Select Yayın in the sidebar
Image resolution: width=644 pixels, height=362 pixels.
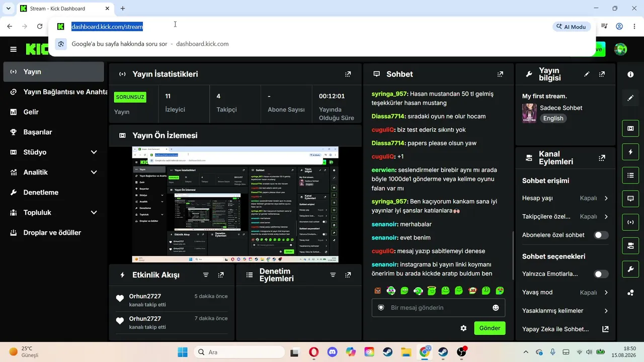pos(53,71)
